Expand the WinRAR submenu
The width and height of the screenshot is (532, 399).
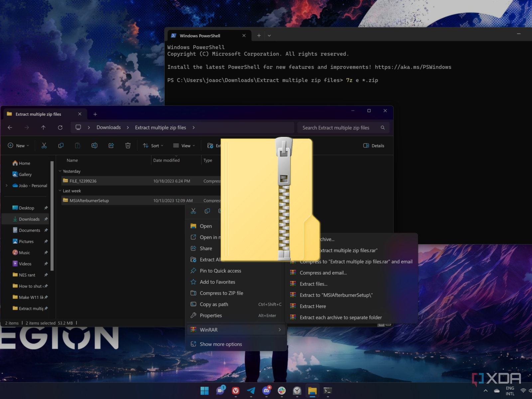coord(236,330)
